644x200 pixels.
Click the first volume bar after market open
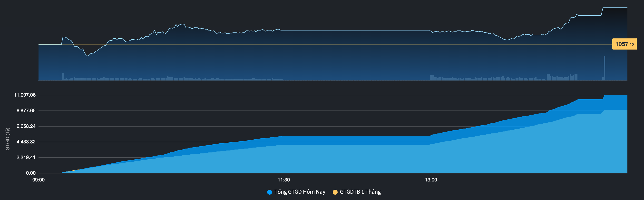click(x=63, y=77)
